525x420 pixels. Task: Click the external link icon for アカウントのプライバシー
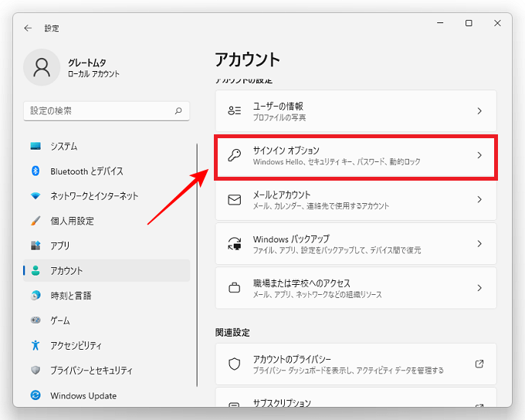coord(479,364)
